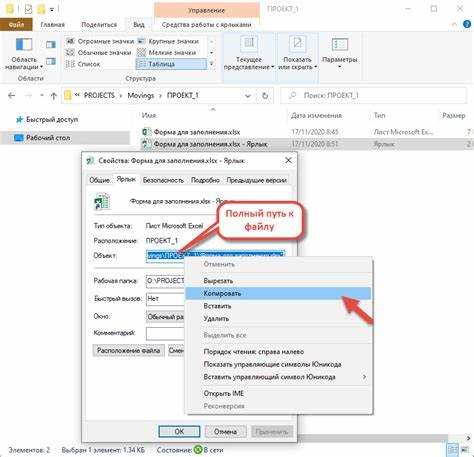Go up one folder level
The height and width of the screenshot is (457, 474).
coord(53,96)
